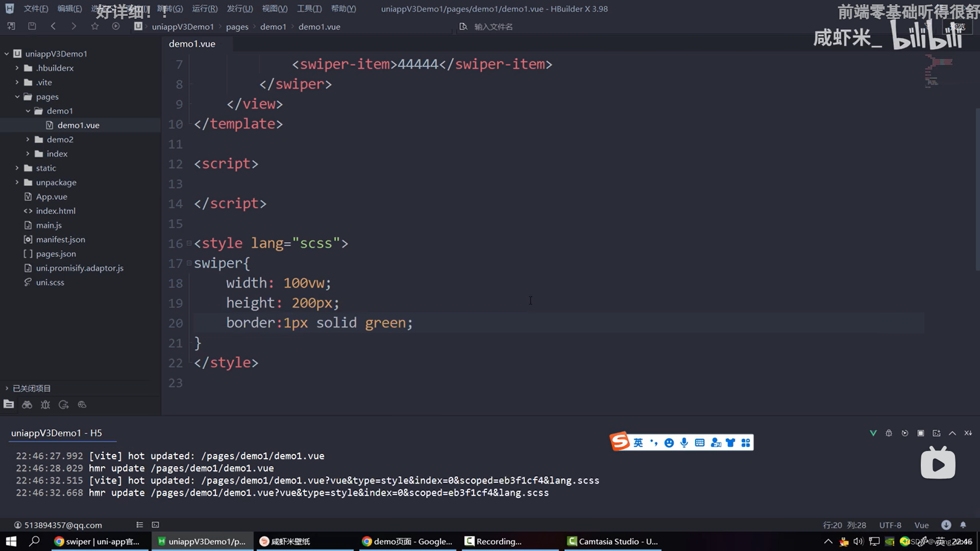
Task: Click the new file toolbar icon
Action: (x=11, y=26)
